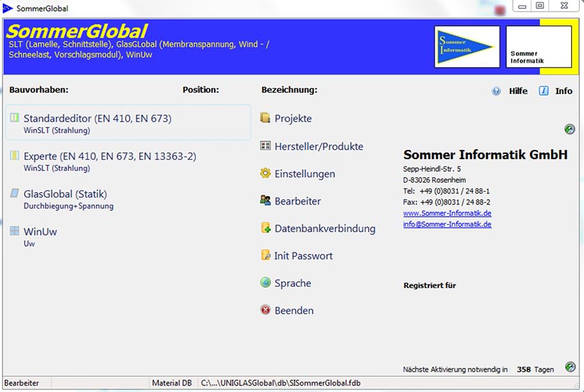Open Datenbankverbindung settings
Screen dimensions: 584x392
point(325,228)
